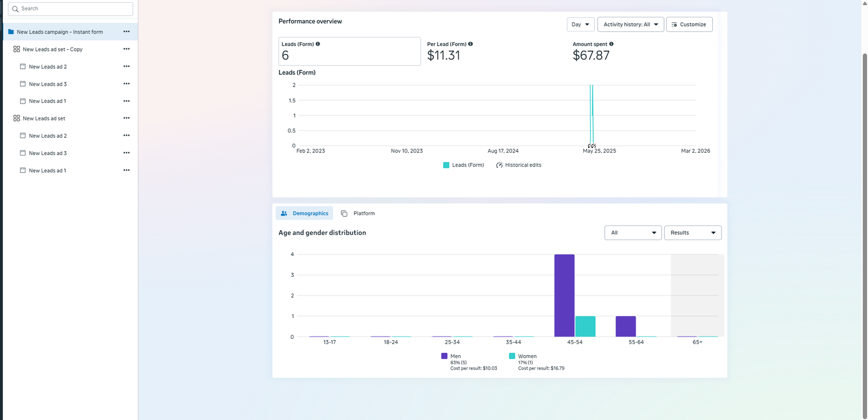
Task: Open options for ad 2 under the Copy ad set
Action: (126, 66)
